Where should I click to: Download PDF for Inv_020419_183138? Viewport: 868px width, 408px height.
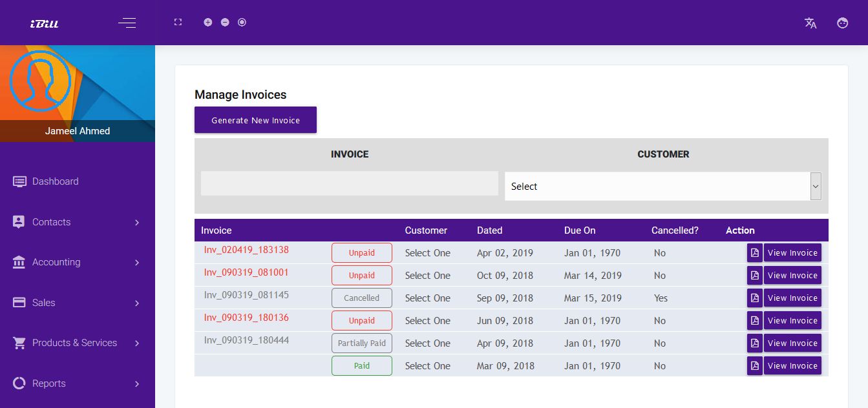(x=754, y=252)
